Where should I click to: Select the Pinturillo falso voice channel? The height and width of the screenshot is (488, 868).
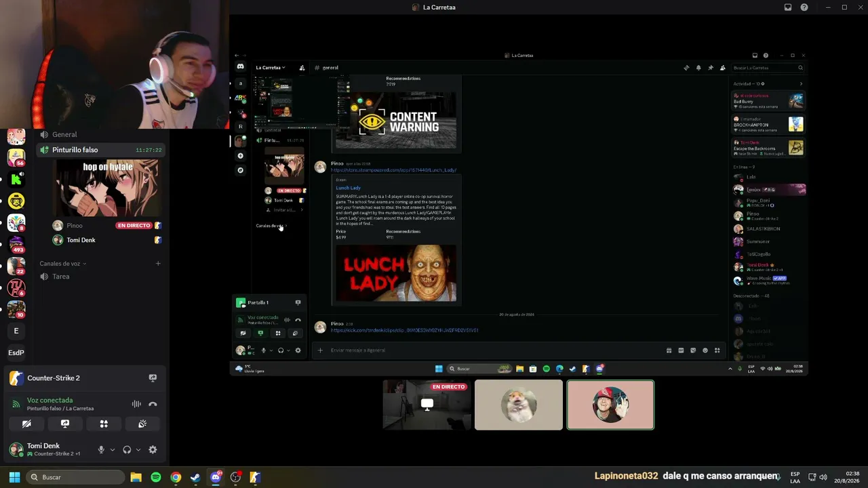pyautogui.click(x=102, y=150)
